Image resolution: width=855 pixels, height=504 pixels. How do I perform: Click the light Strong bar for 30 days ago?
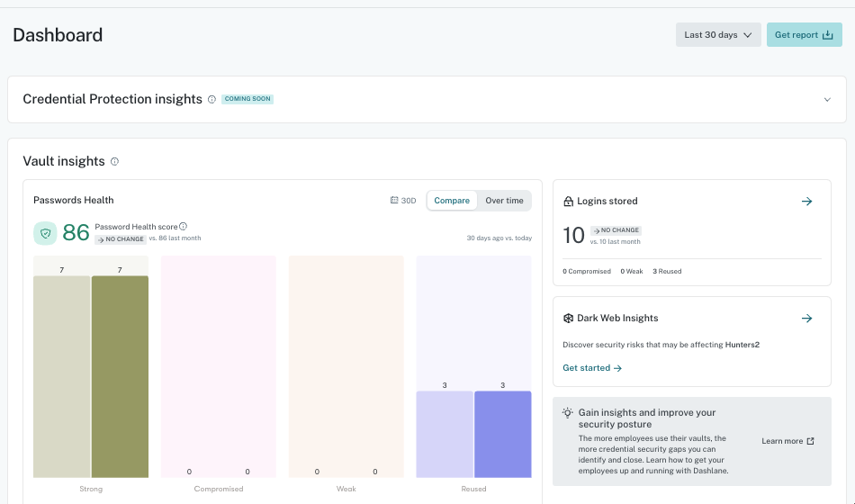[61, 376]
